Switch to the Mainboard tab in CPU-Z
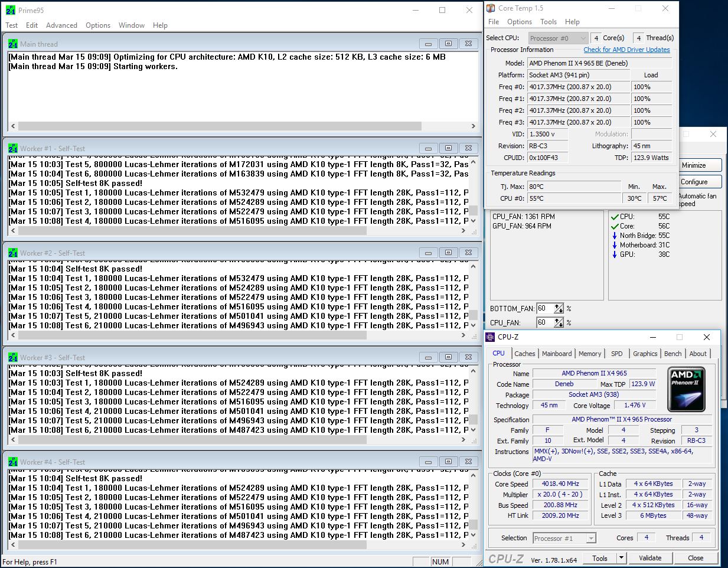728x568 pixels. pyautogui.click(x=557, y=354)
